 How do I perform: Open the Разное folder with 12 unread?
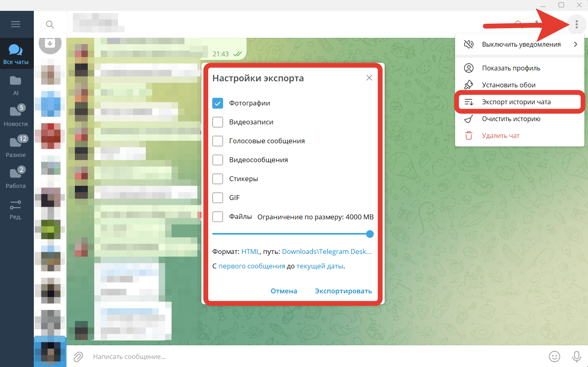16,146
